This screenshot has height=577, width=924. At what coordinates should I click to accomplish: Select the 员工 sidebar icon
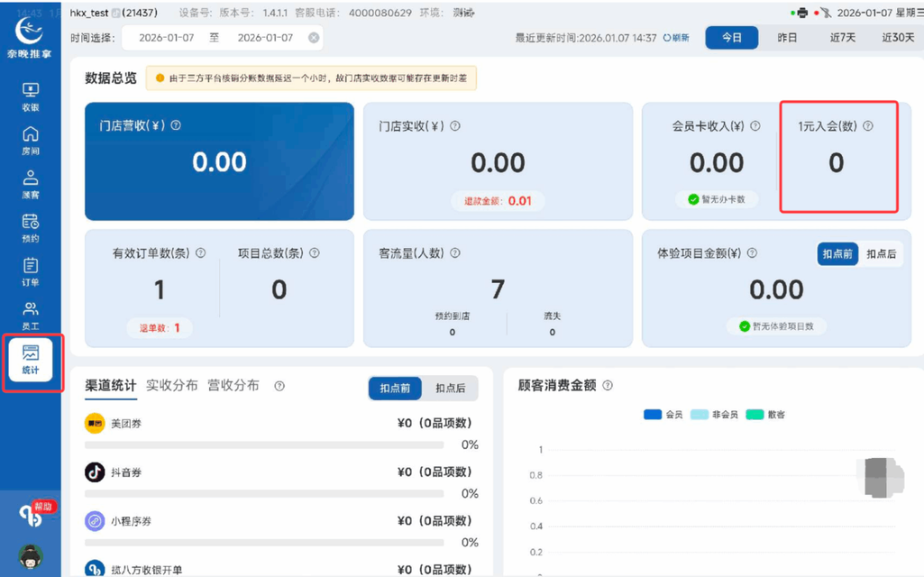31,316
